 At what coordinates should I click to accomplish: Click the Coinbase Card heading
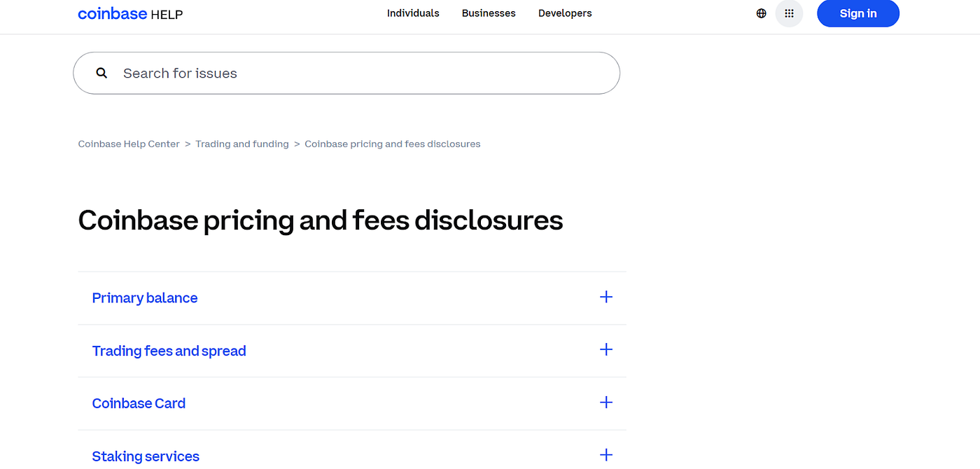coord(139,403)
